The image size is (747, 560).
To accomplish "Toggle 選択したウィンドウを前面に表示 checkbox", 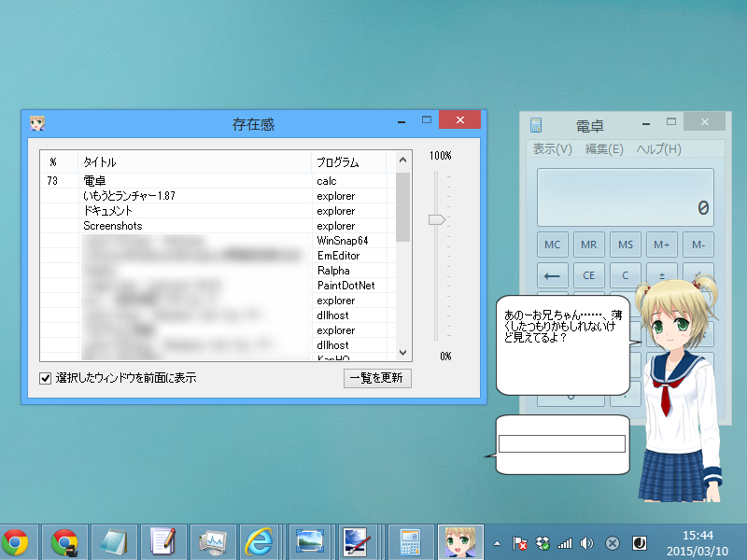I will point(45,379).
